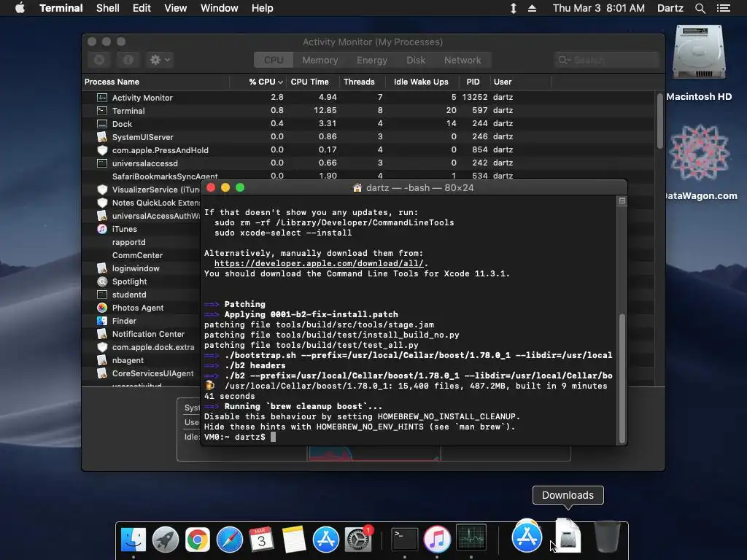Select the universalaccessd process row

coord(369,163)
